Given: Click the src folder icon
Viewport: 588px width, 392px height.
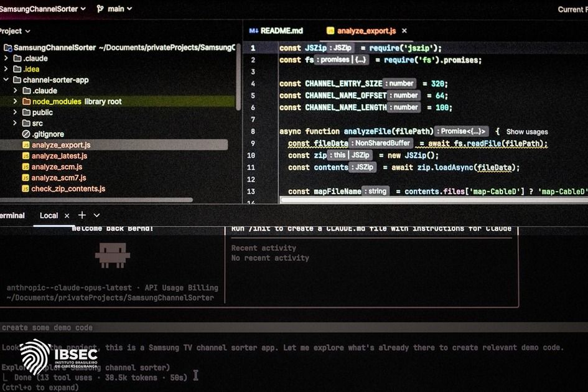Looking at the screenshot, I should 26,123.
